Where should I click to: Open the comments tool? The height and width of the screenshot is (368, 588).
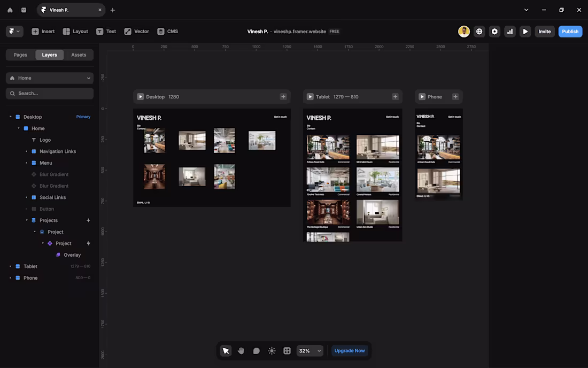click(x=256, y=350)
